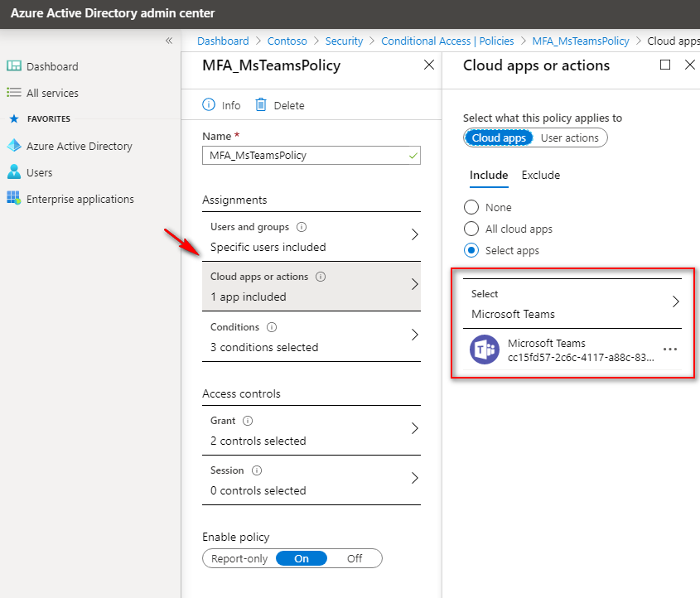Collapse the left navigation sidebar
The height and width of the screenshot is (598, 700).
pos(169,41)
